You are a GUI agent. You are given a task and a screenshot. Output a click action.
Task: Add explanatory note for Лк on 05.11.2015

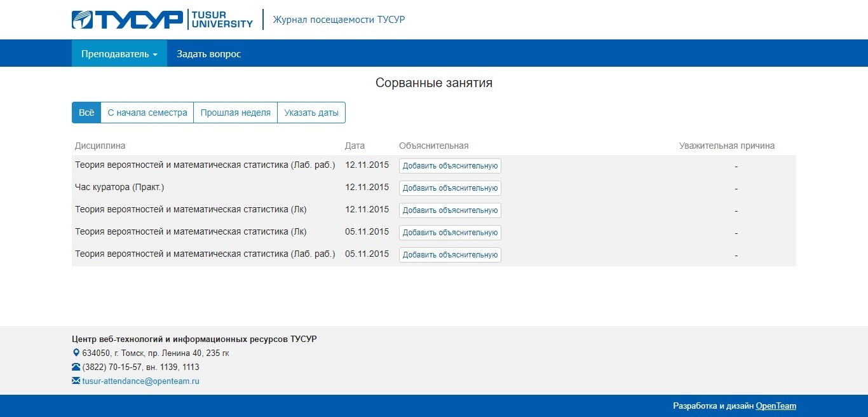450,233
